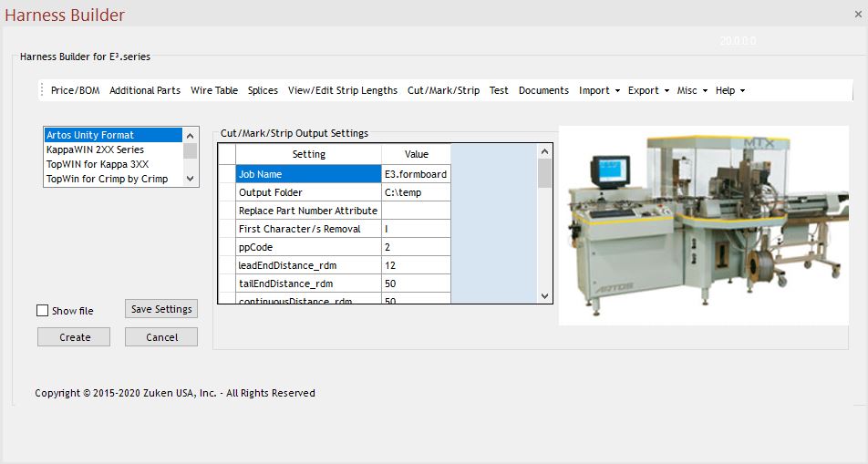Click the settings table scrollbar thumb

point(544,173)
